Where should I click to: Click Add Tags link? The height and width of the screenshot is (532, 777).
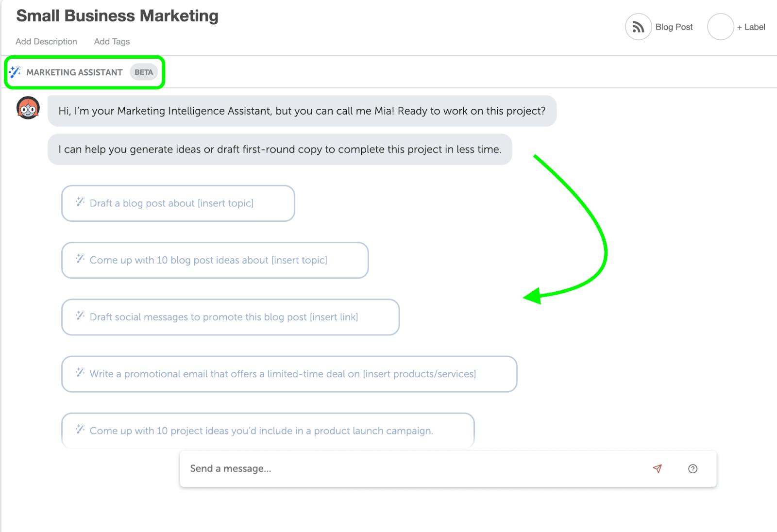(x=112, y=42)
